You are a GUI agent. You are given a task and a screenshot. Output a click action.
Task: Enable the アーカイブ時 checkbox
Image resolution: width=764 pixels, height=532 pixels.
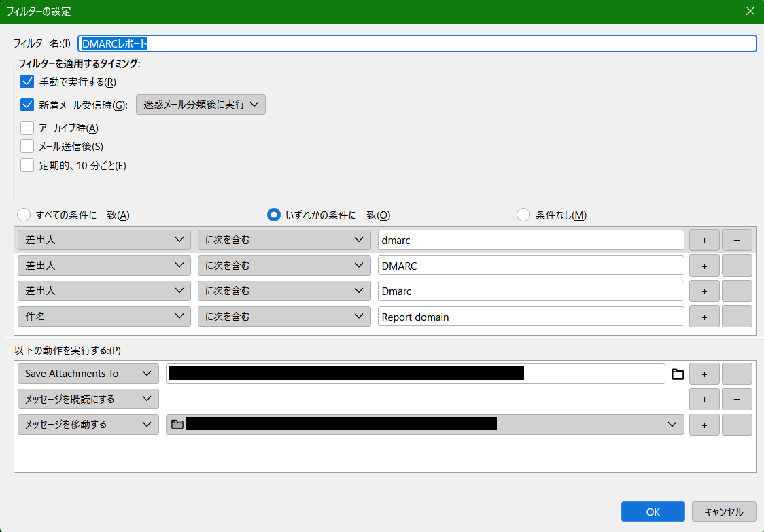(x=27, y=128)
